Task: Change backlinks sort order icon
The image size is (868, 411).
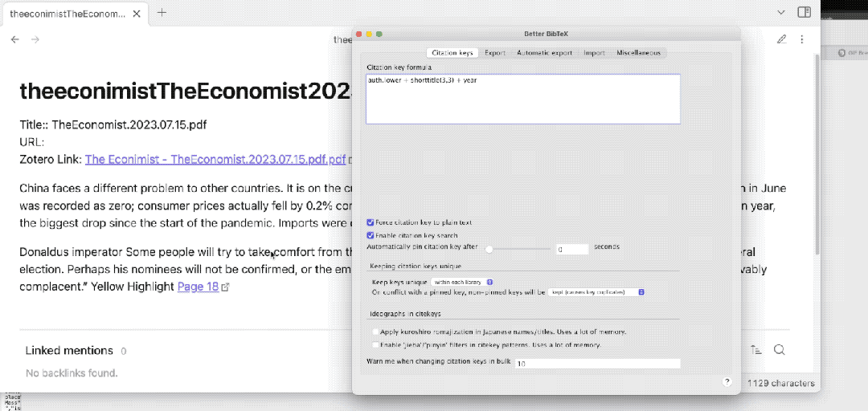Action: pos(756,350)
